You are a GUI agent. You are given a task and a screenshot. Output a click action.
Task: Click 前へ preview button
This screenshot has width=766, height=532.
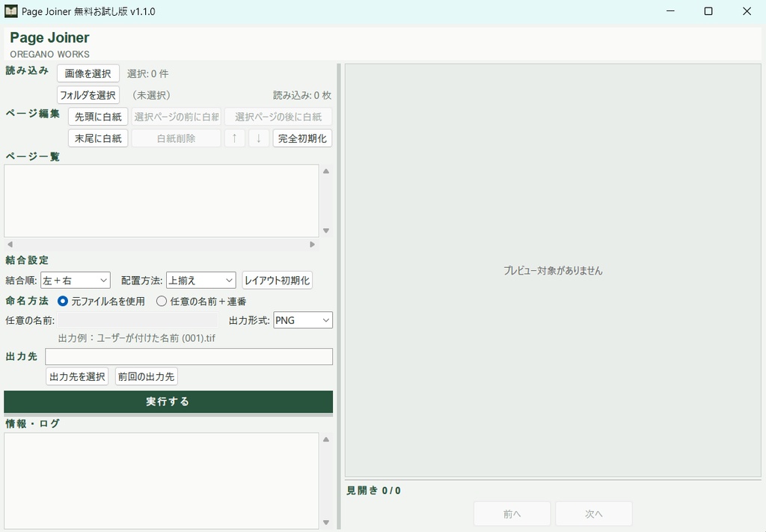tap(512, 514)
